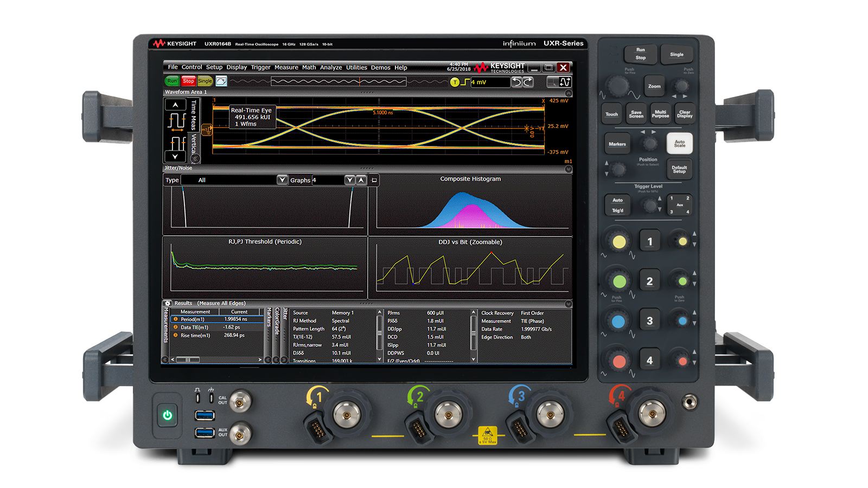Toggle Stop acquisition mode
The height and width of the screenshot is (488, 868).
pos(188,81)
